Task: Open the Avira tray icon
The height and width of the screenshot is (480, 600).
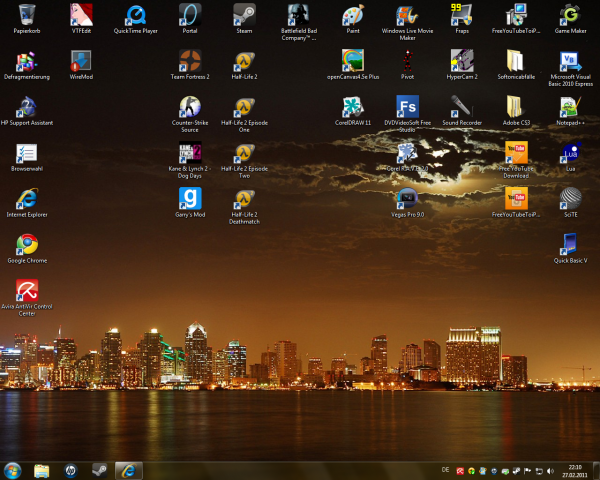Action: (460, 471)
